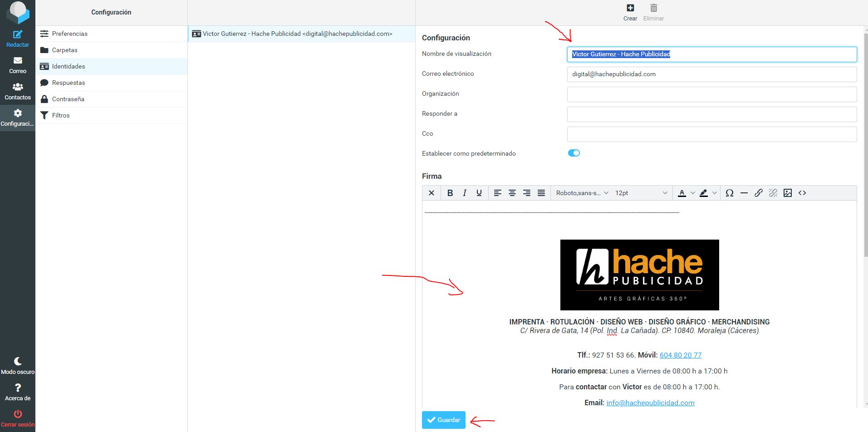Click the Eliminar identity button
This screenshot has width=868, height=432.
pos(653,13)
